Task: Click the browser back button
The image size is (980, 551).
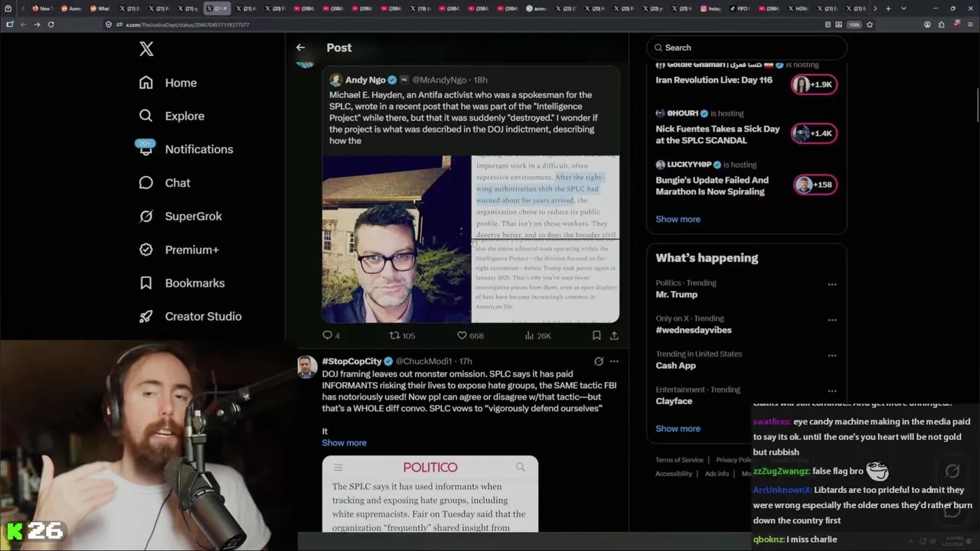Action: coord(23,24)
